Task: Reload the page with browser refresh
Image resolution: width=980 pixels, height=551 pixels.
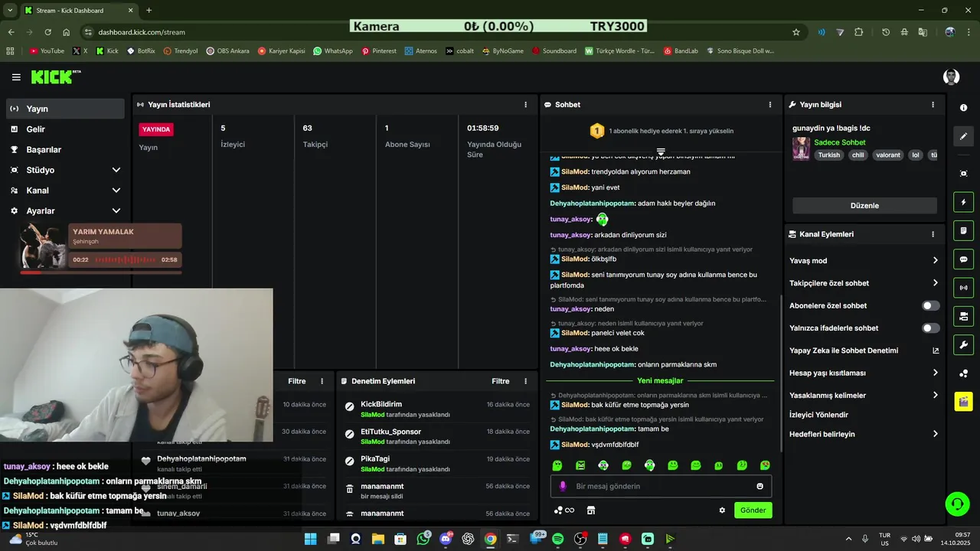Action: tap(47, 32)
